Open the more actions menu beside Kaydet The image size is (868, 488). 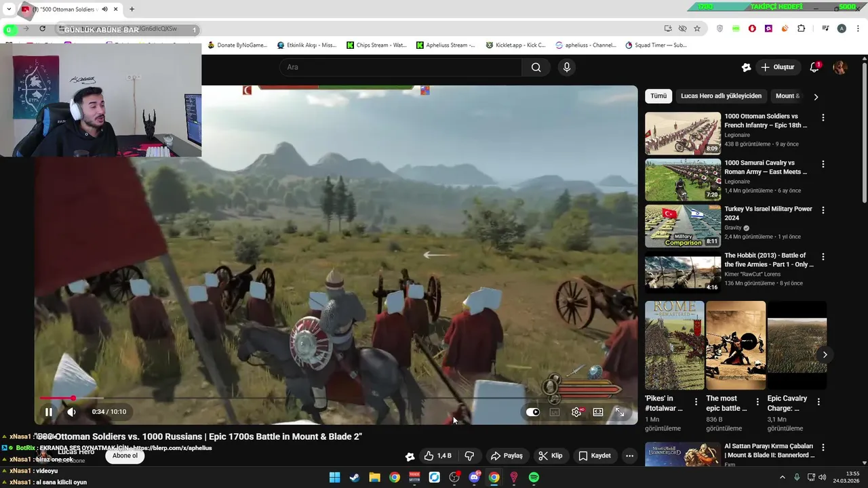pyautogui.click(x=629, y=455)
